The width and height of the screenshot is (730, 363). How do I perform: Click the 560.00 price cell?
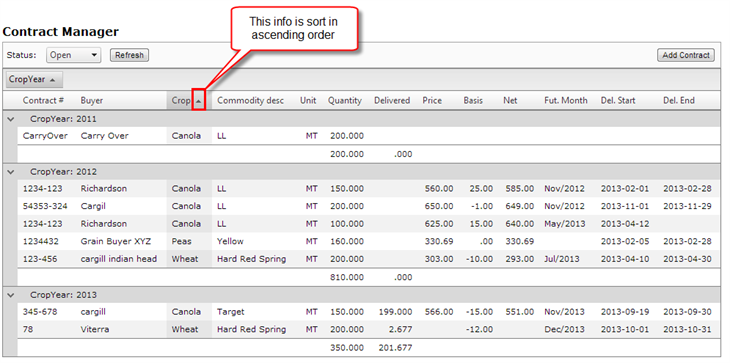(439, 188)
